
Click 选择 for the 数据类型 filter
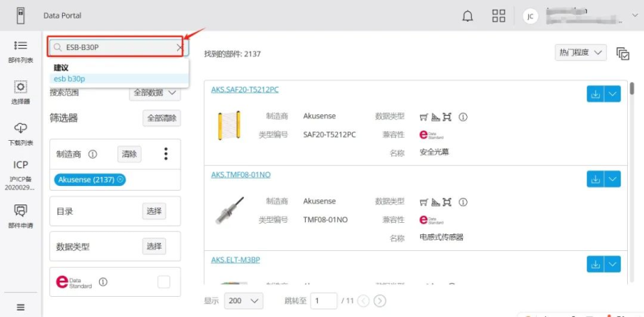point(154,246)
